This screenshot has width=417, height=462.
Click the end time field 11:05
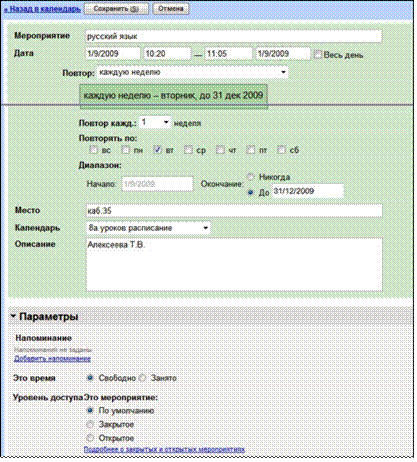pyautogui.click(x=228, y=54)
